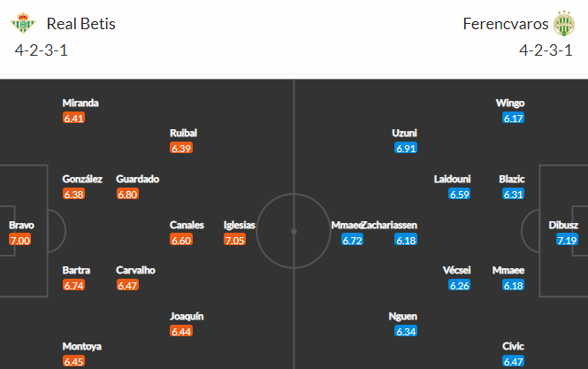Click player Miranda at left back
588x369 pixels.
pyautogui.click(x=80, y=104)
